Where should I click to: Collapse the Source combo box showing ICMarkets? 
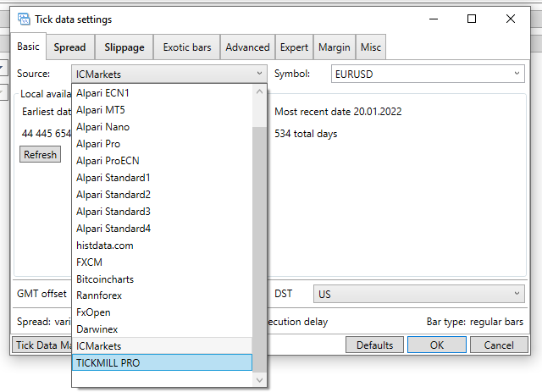[169, 74]
